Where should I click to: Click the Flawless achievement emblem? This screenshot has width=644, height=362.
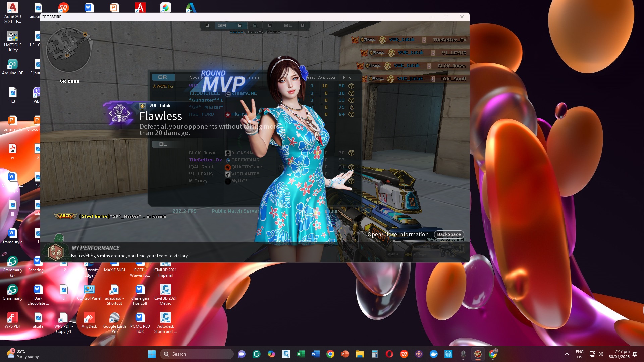click(x=119, y=113)
